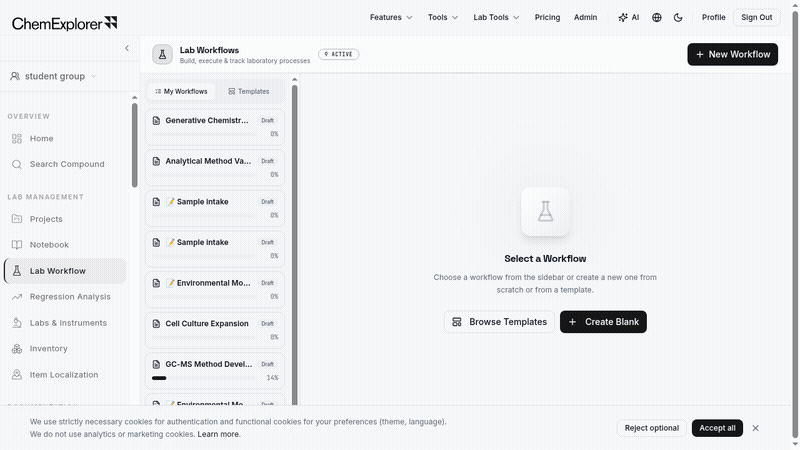Click the Inventory boxes icon

click(17, 348)
